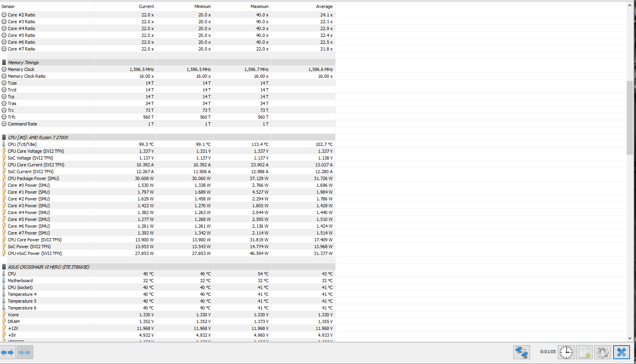Click the bolt icon beside DRAM
Screen dimensions: 636x364
(x=4, y=322)
